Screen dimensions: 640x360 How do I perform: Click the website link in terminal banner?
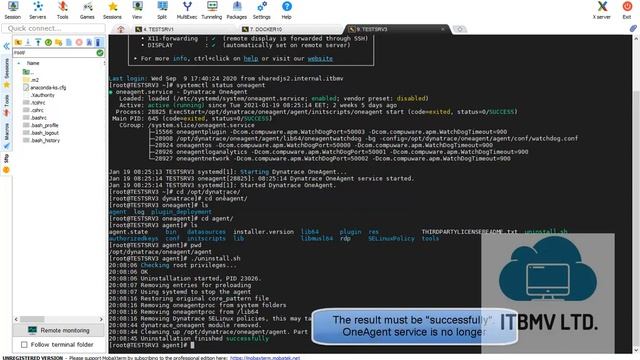pos(320,58)
